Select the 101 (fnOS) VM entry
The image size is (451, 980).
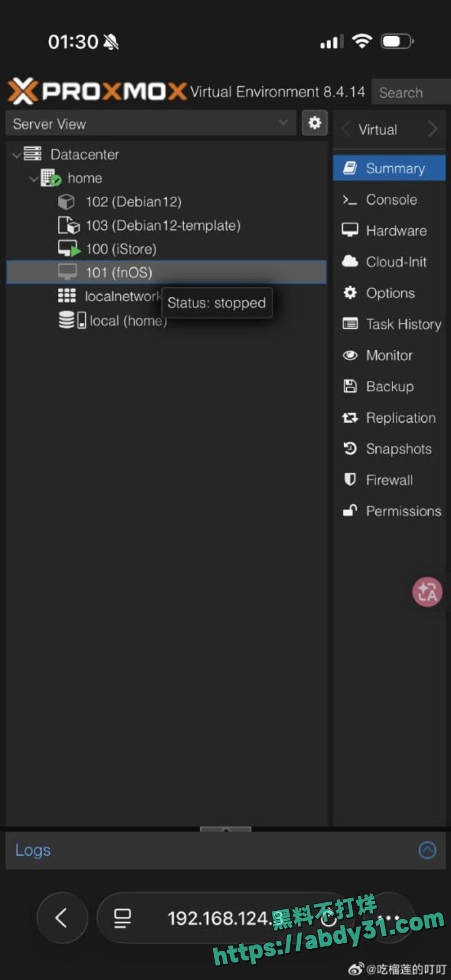tap(166, 273)
